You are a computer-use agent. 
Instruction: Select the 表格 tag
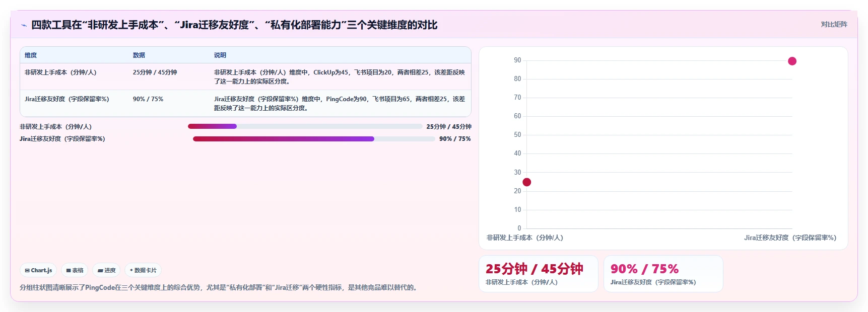[x=75, y=270]
